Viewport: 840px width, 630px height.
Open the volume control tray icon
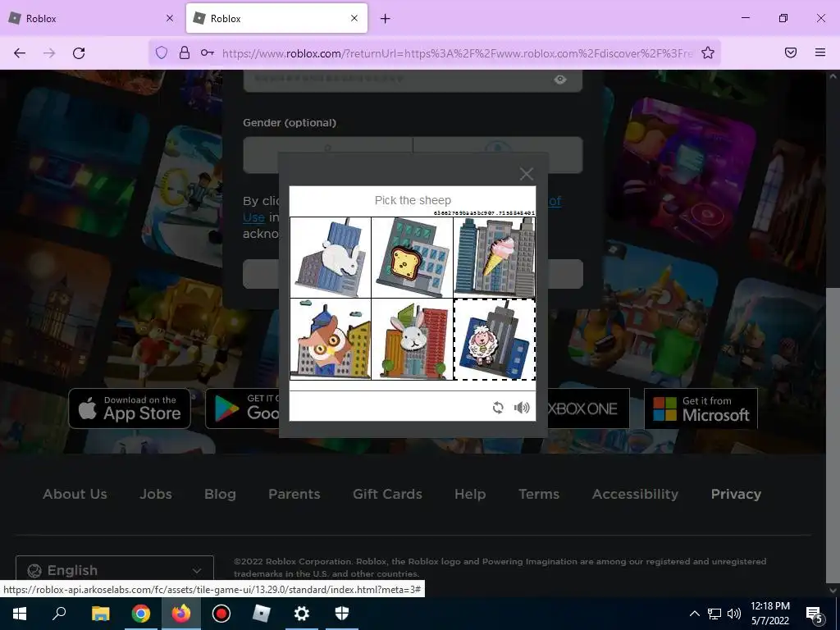pyautogui.click(x=734, y=614)
